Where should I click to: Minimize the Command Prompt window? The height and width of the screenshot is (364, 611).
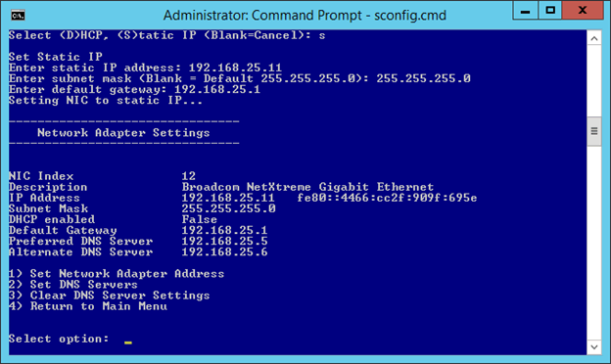tap(525, 11)
